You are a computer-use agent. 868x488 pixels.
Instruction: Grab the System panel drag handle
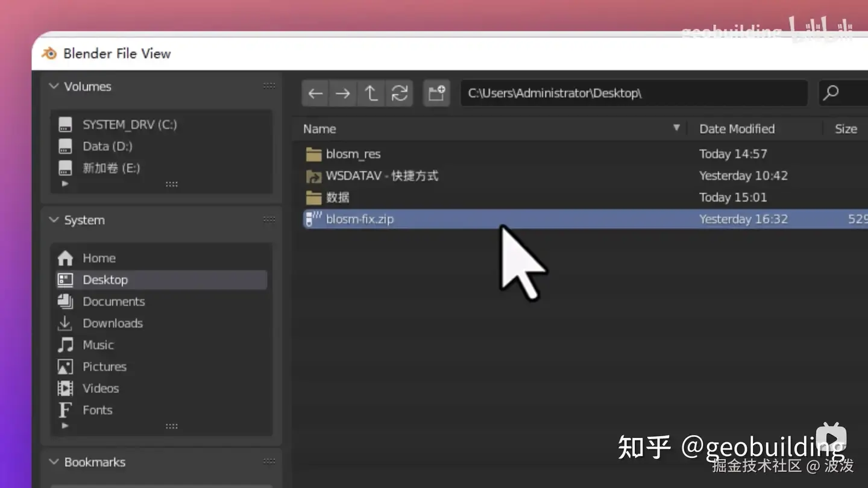click(x=269, y=220)
